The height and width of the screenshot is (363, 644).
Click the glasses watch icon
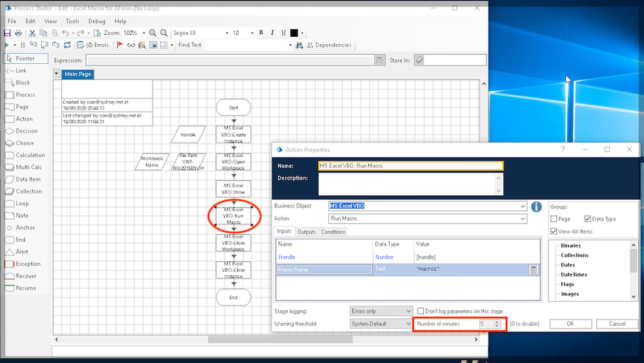131,44
